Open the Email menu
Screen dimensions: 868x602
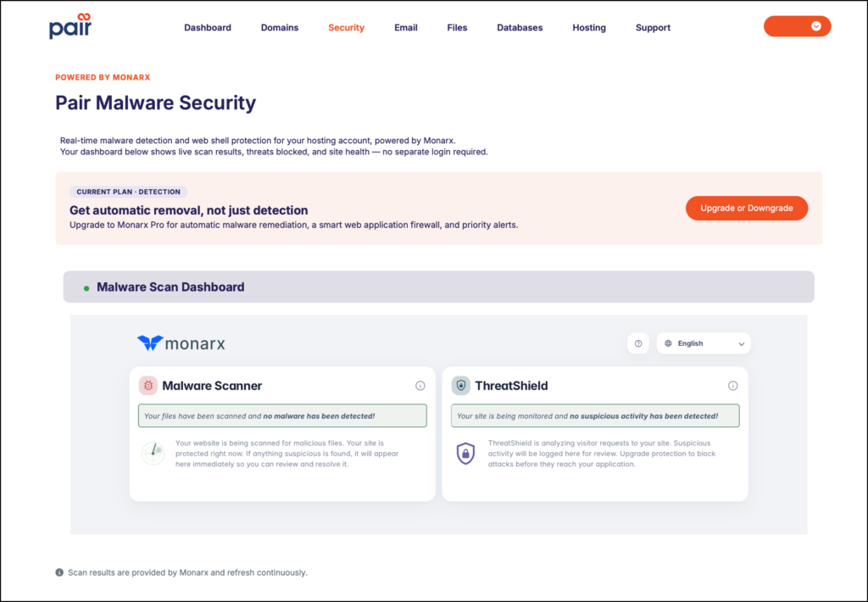406,28
